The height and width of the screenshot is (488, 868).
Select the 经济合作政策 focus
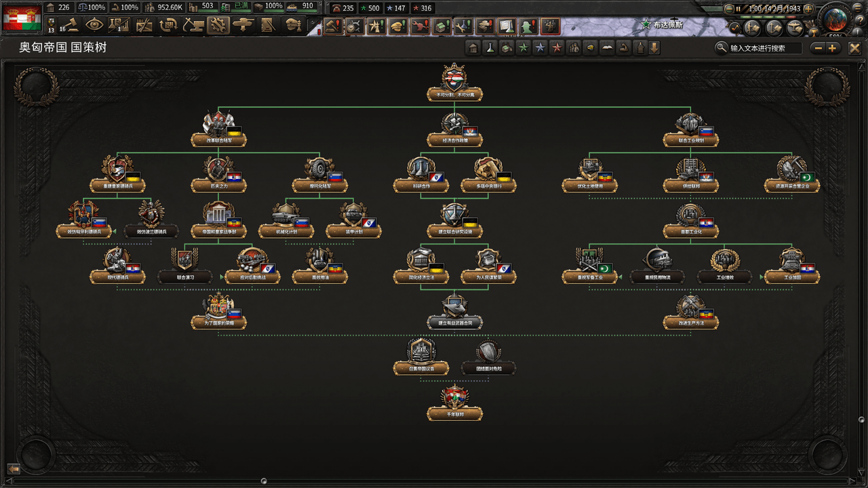click(x=454, y=129)
